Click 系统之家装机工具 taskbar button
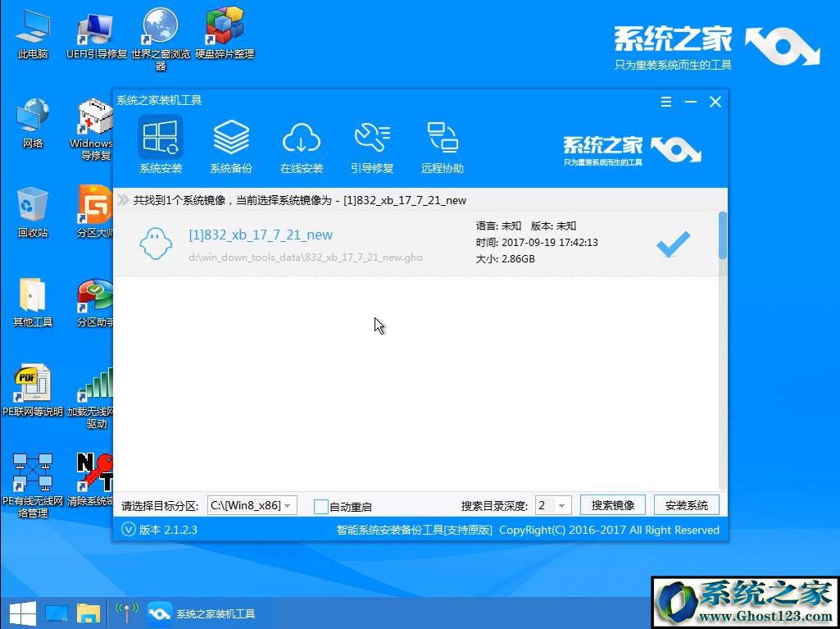The height and width of the screenshot is (629, 840). pyautogui.click(x=202, y=613)
